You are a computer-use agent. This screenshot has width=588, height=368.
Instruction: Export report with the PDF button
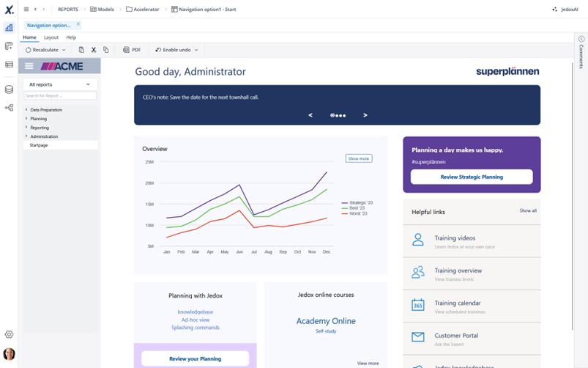132,50
